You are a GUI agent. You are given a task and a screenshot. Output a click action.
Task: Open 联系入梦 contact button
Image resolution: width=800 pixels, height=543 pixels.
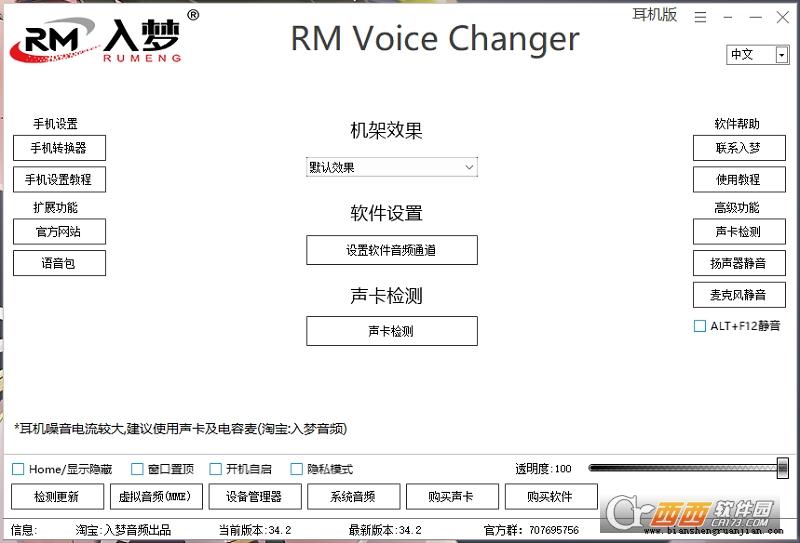pyautogui.click(x=739, y=148)
